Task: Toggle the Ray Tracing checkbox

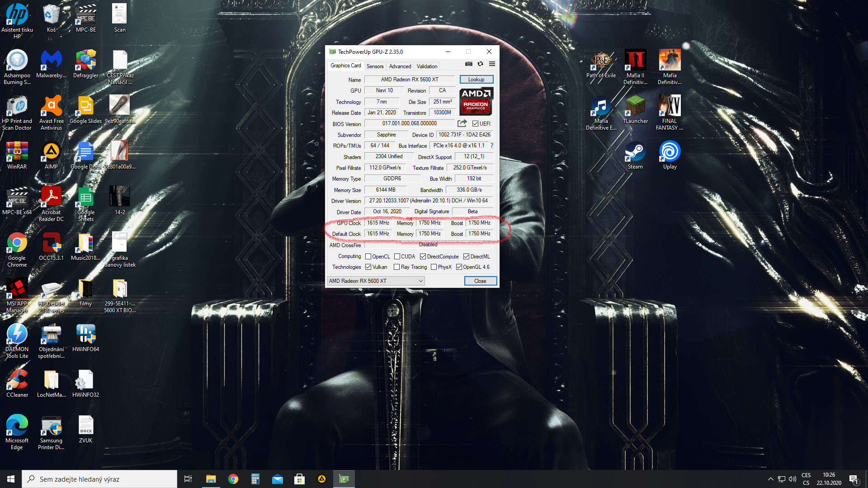Action: click(x=396, y=267)
